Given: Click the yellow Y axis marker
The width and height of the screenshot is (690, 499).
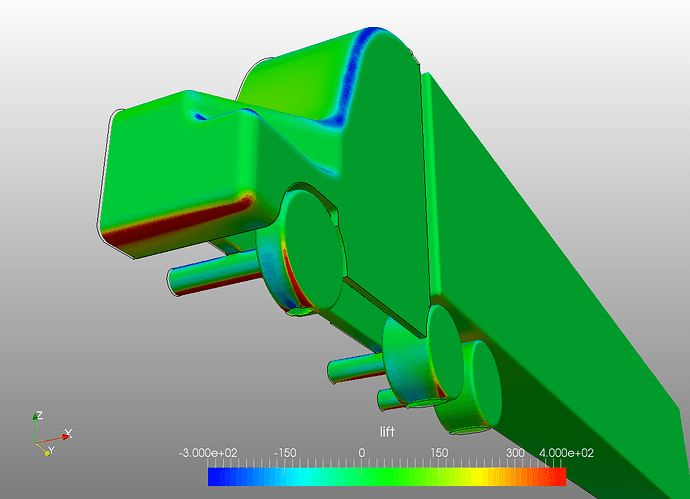Looking at the screenshot, I should (x=47, y=453).
